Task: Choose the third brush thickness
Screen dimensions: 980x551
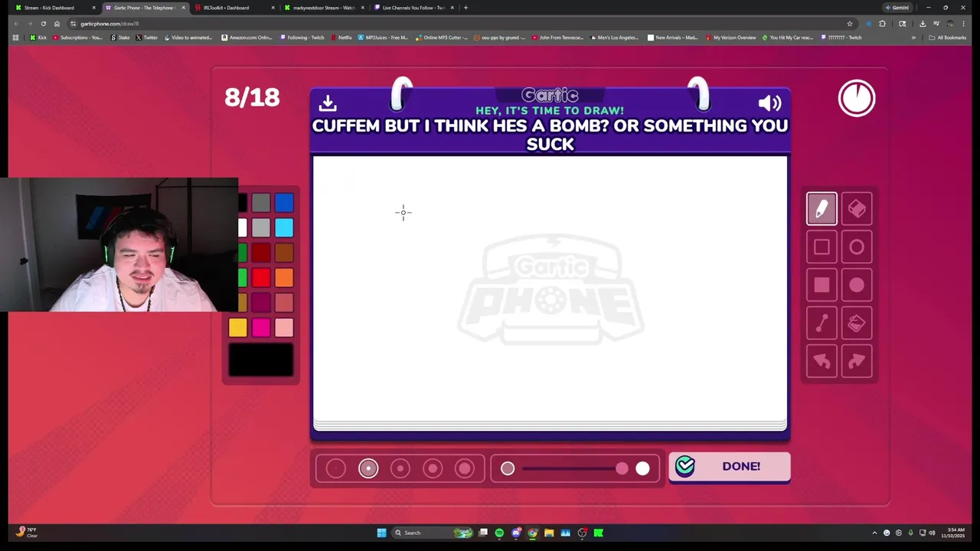Action: point(400,468)
